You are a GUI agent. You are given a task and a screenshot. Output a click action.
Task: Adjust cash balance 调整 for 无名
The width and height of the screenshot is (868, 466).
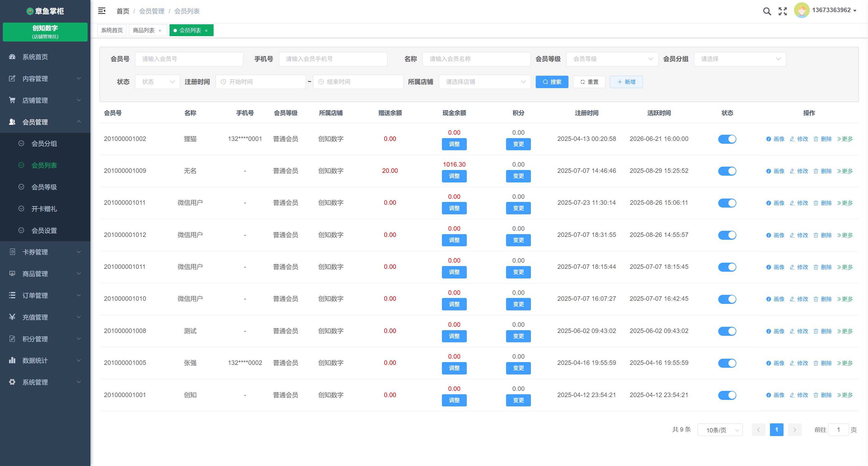click(x=454, y=176)
